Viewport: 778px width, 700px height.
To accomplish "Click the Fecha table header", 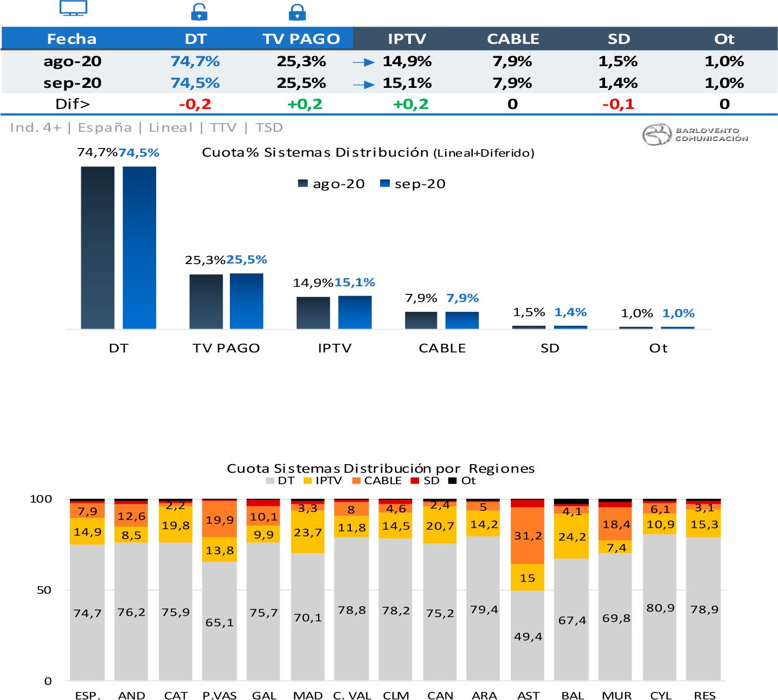I will pos(72,39).
